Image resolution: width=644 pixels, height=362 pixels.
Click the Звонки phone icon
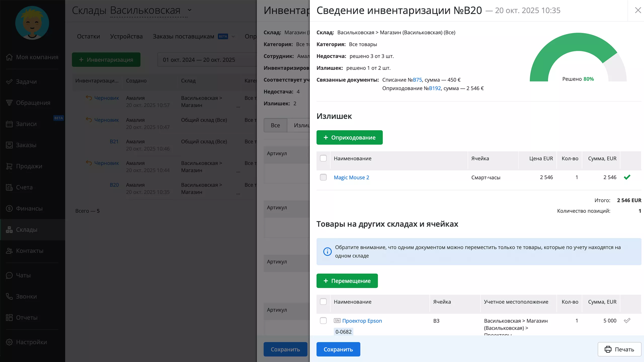[9, 296]
